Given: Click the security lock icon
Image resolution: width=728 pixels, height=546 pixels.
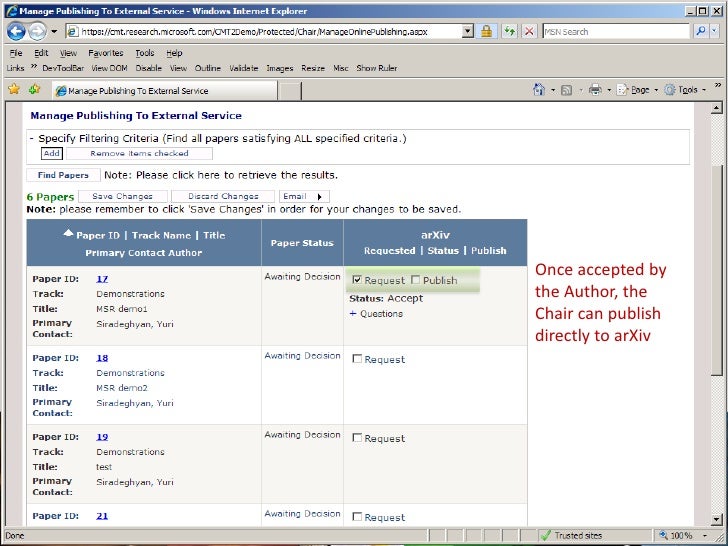Looking at the screenshot, I should pos(486,32).
